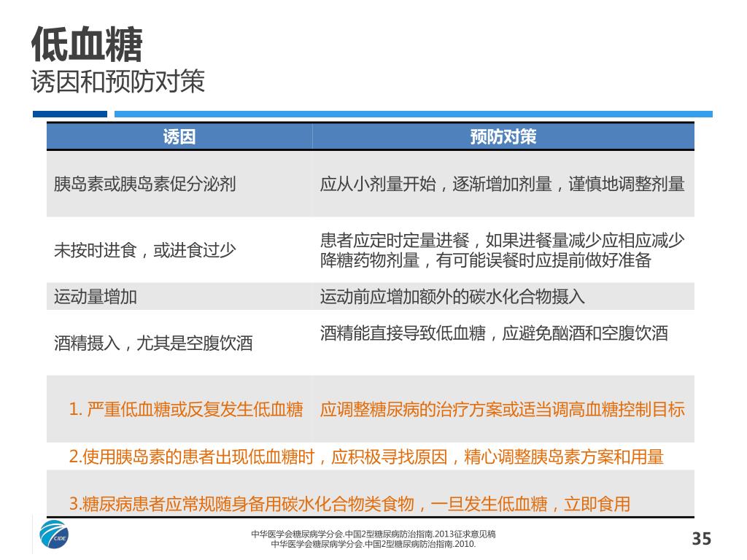Click the 预防对策 column header
The width and height of the screenshot is (747, 560).
pyautogui.click(x=503, y=136)
